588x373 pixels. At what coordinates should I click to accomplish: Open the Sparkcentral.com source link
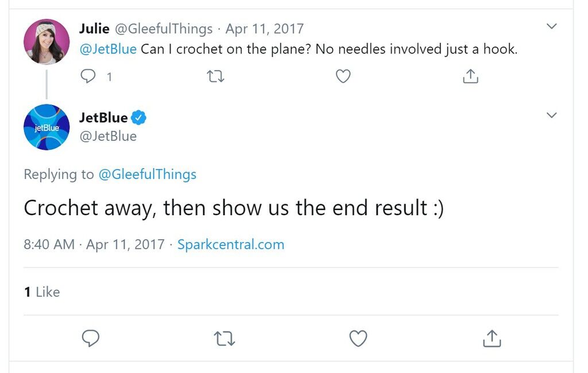click(x=231, y=244)
